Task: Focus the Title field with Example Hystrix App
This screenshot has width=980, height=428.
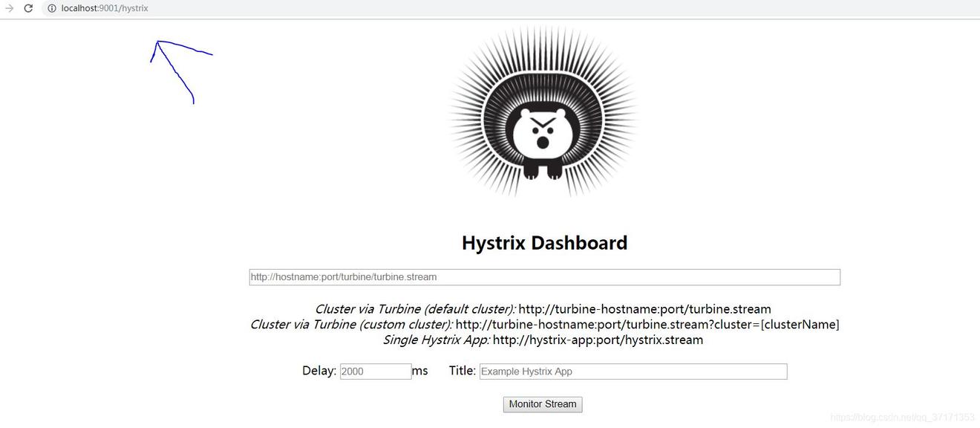Action: click(633, 372)
